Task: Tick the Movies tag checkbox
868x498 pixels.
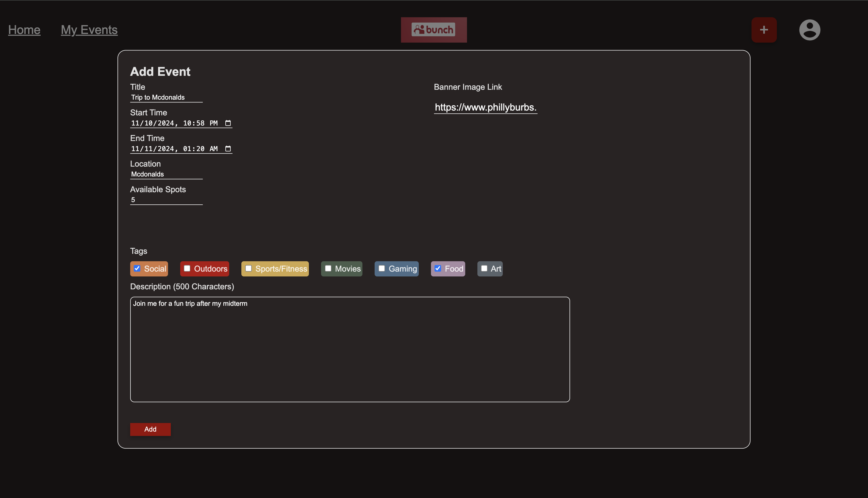Action: point(328,269)
